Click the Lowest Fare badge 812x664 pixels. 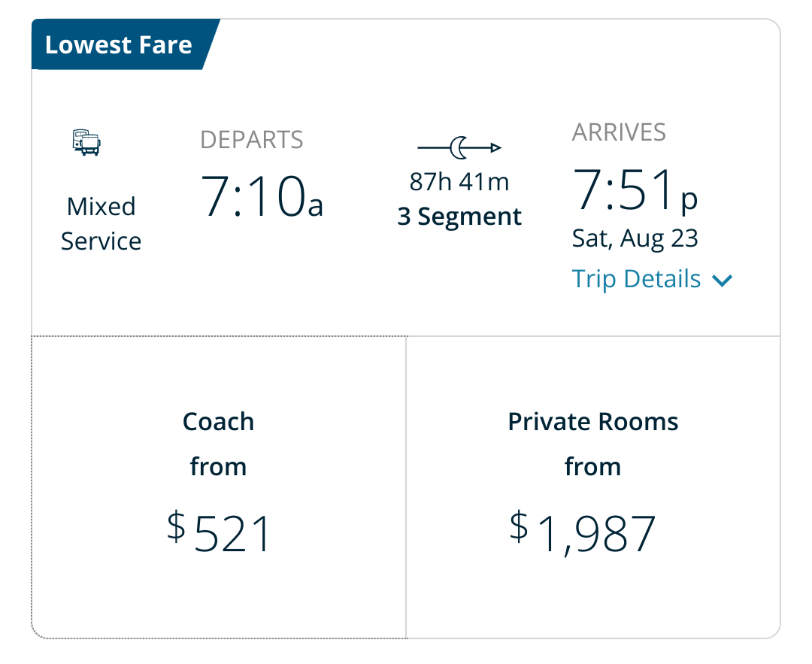coord(119,45)
